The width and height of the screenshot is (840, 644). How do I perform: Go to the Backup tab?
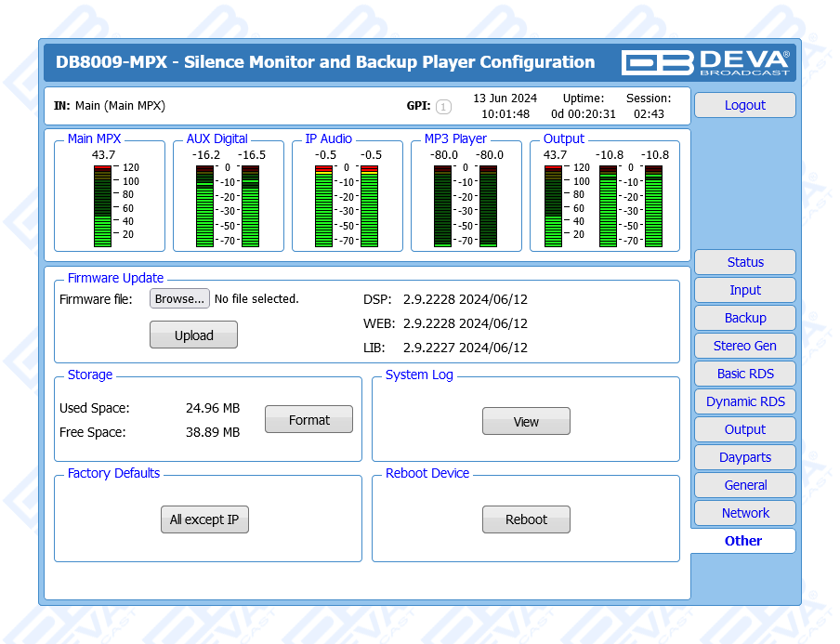coord(744,318)
